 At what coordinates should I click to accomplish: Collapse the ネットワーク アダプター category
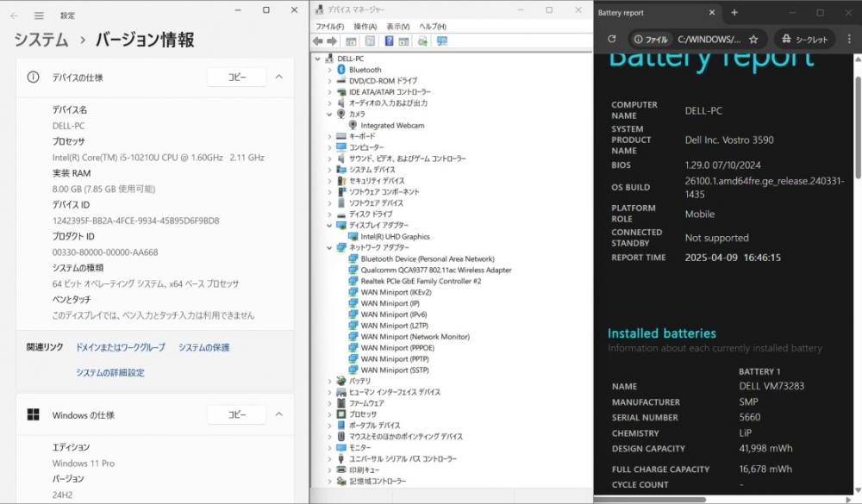click(x=329, y=247)
